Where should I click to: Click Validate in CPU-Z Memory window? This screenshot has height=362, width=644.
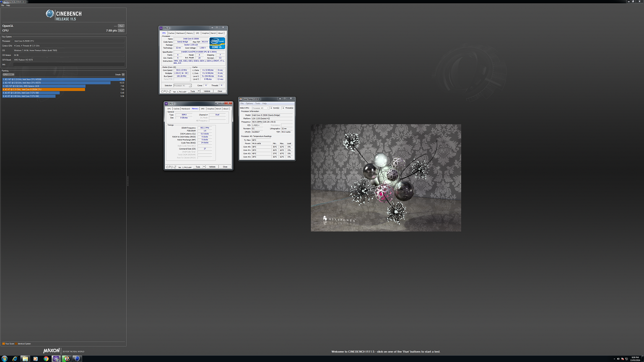[x=212, y=167]
